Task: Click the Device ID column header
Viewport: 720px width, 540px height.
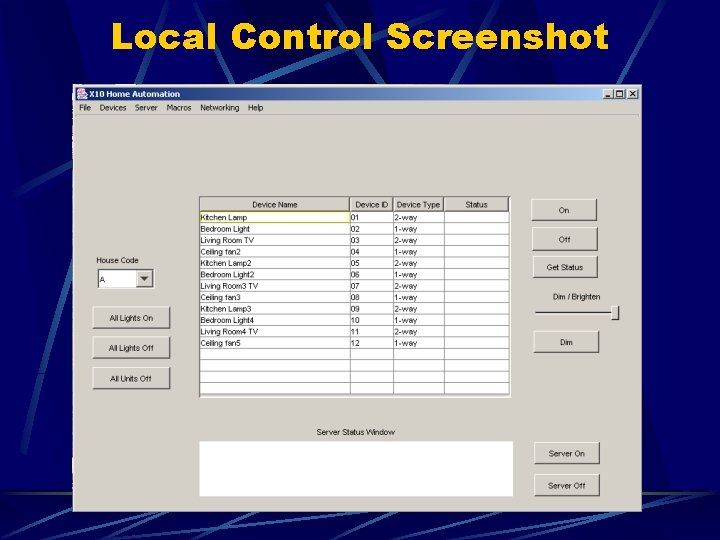Action: (x=371, y=205)
